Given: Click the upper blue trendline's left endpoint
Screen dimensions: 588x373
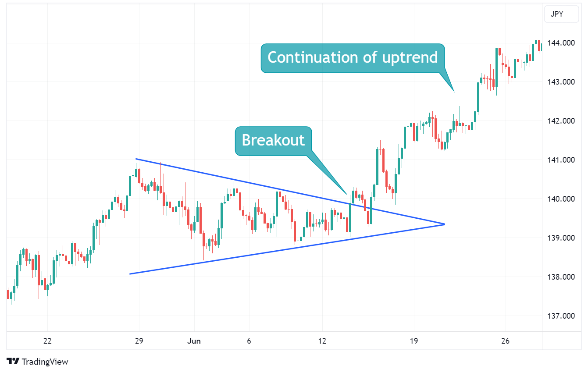Looking at the screenshot, I should (136, 159).
